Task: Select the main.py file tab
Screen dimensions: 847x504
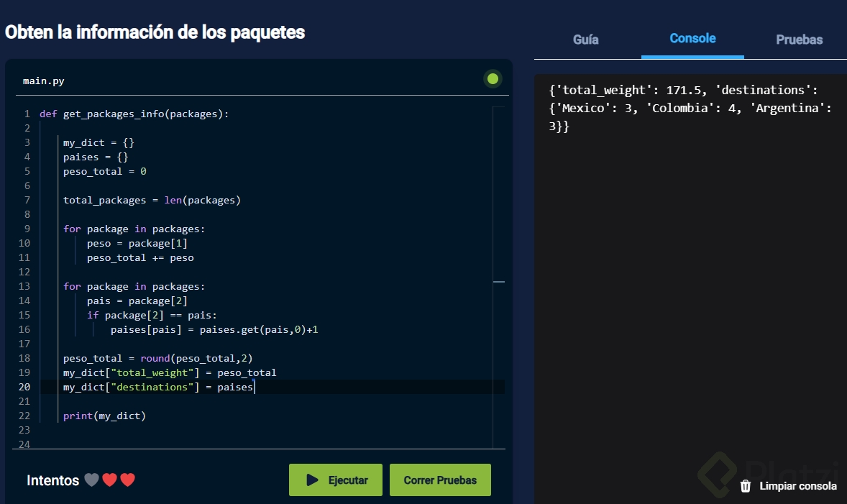Action: tap(43, 81)
